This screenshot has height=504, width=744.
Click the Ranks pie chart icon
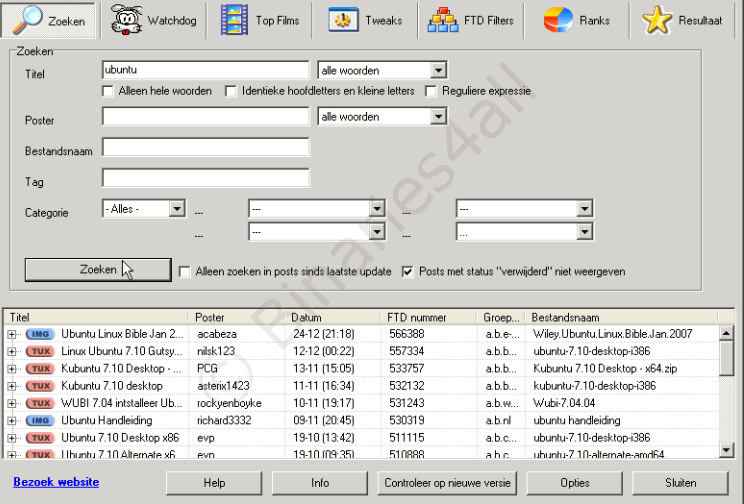(x=558, y=20)
